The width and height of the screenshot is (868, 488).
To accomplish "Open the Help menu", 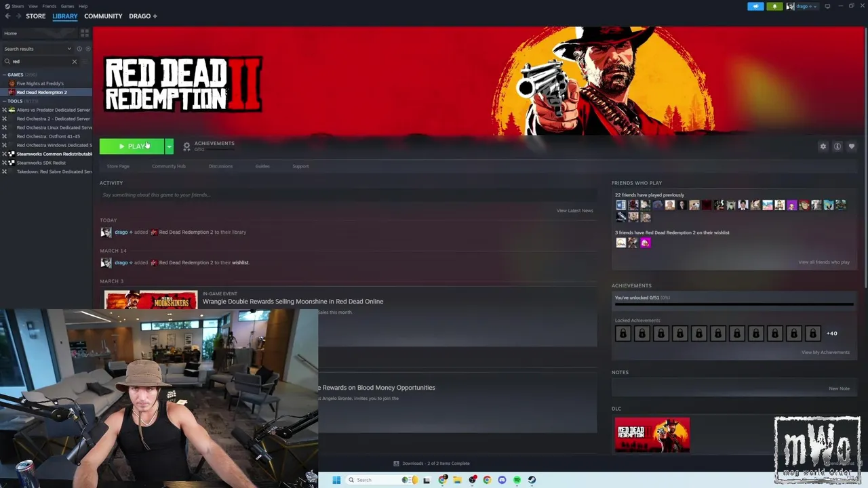I will click(x=83, y=6).
